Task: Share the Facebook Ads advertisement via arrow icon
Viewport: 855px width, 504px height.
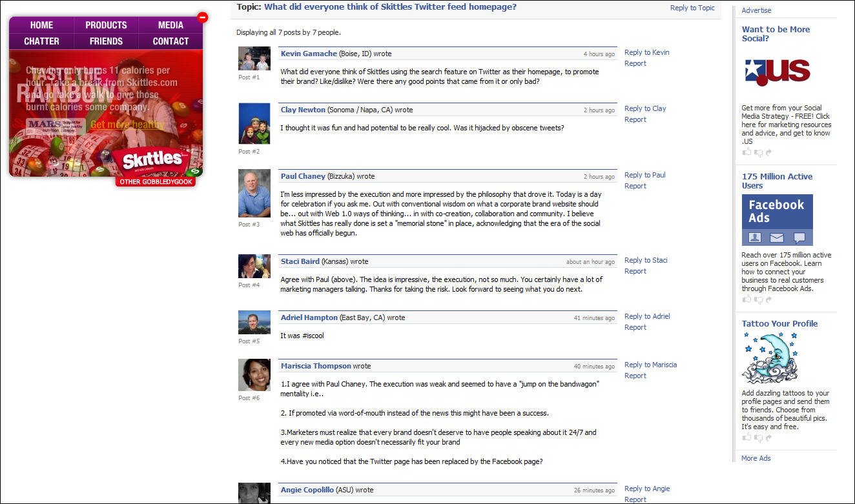Action: 768,300
